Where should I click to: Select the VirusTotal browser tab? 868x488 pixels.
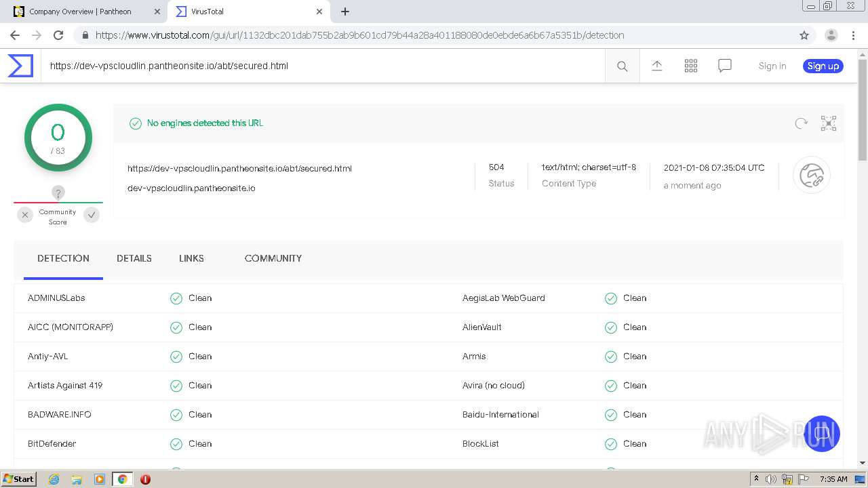click(248, 12)
